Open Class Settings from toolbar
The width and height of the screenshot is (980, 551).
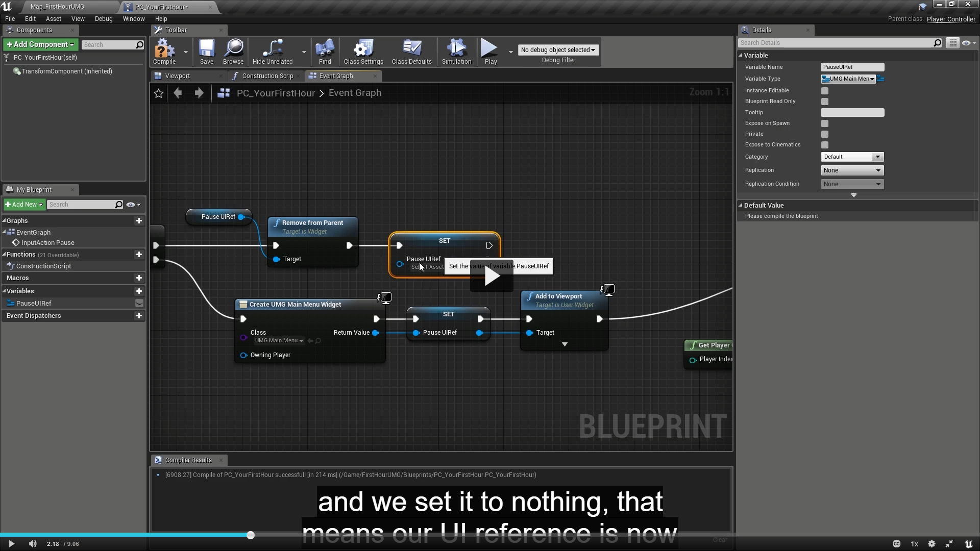tap(363, 51)
